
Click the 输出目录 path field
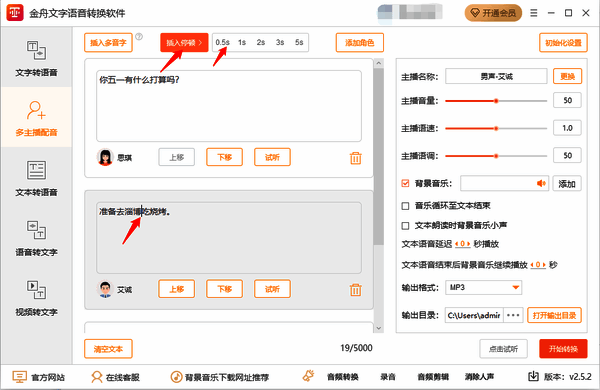point(474,315)
